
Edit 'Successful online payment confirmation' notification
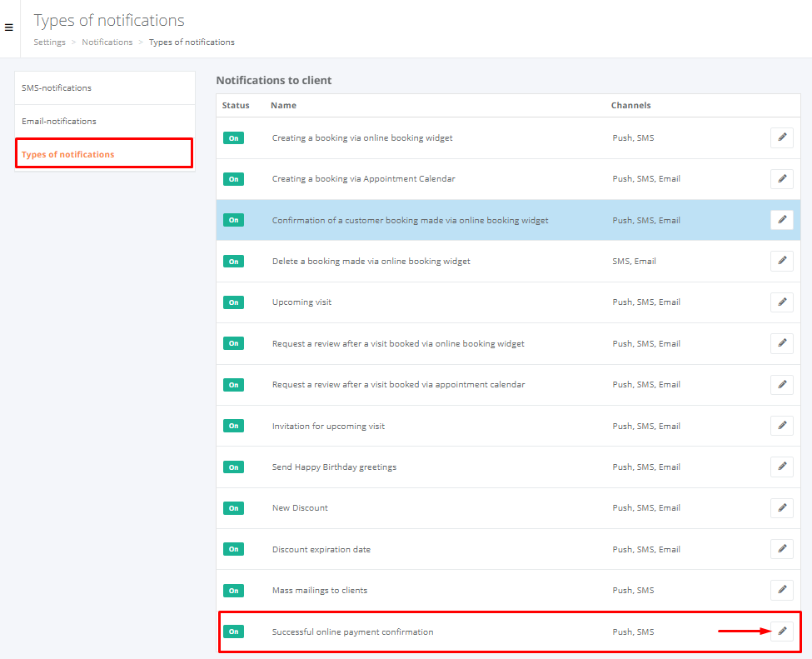(x=781, y=632)
